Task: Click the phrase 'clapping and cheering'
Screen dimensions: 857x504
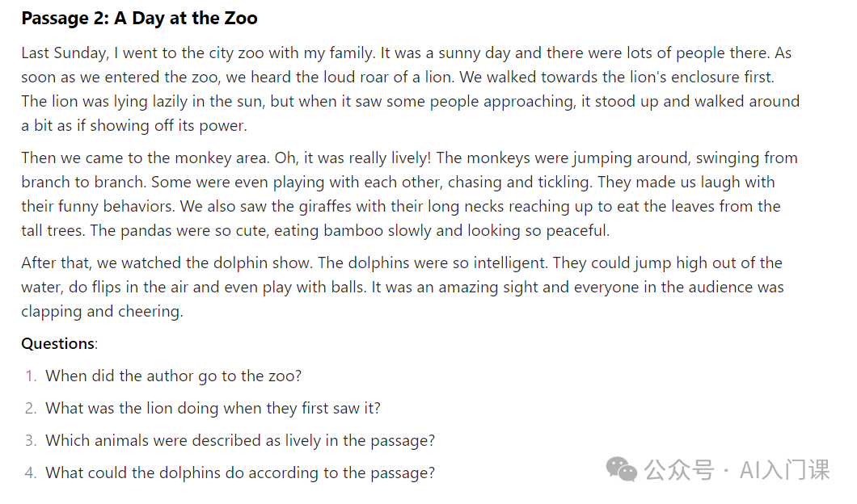Action: pos(100,311)
